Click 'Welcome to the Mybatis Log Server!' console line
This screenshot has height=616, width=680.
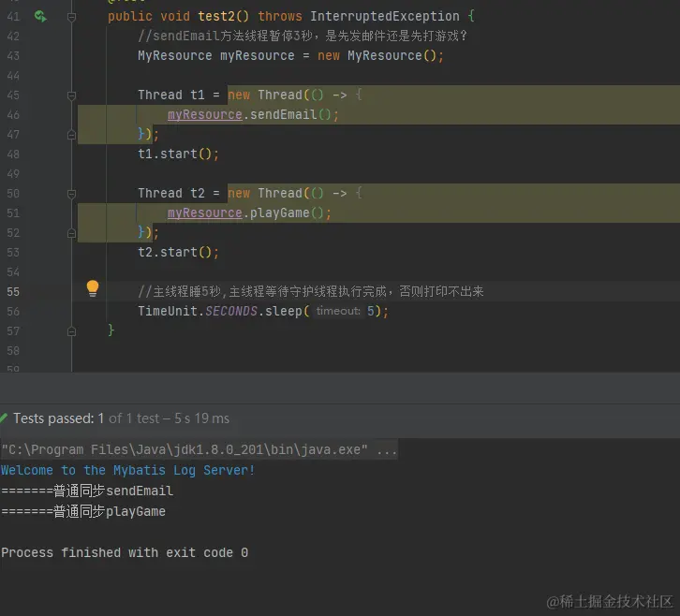(128, 470)
